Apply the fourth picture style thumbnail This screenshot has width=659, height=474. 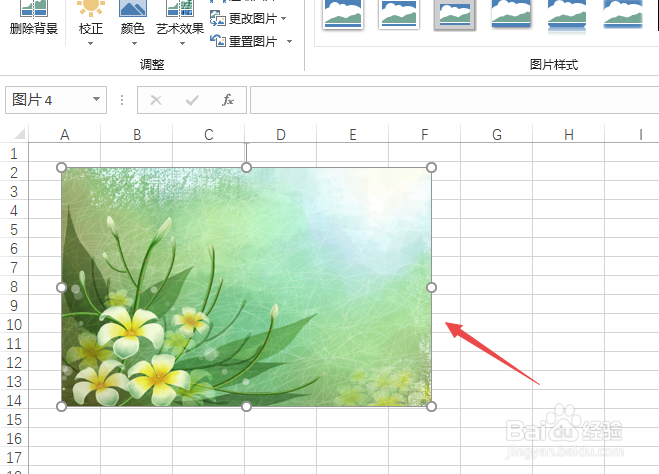click(511, 13)
